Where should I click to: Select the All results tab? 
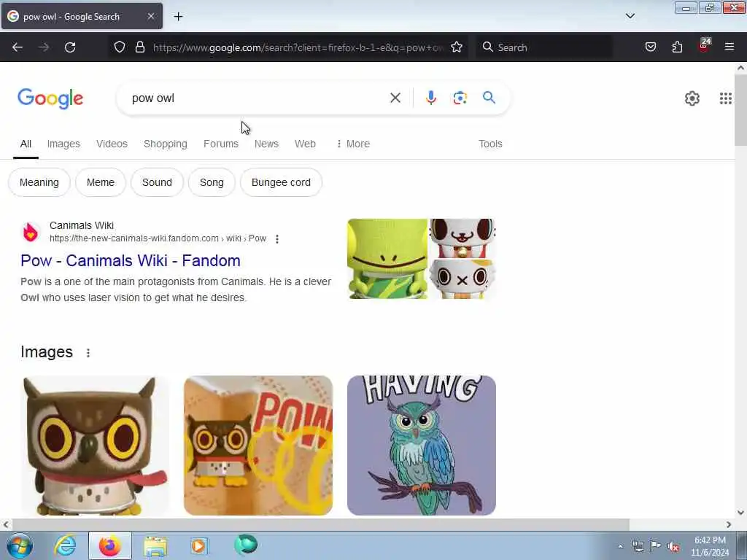26,144
